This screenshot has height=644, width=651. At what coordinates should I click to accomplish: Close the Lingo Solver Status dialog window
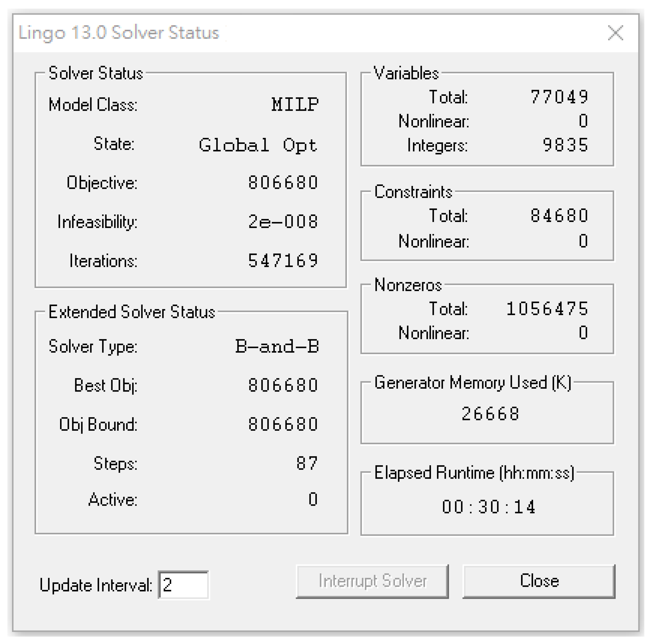coord(615,33)
